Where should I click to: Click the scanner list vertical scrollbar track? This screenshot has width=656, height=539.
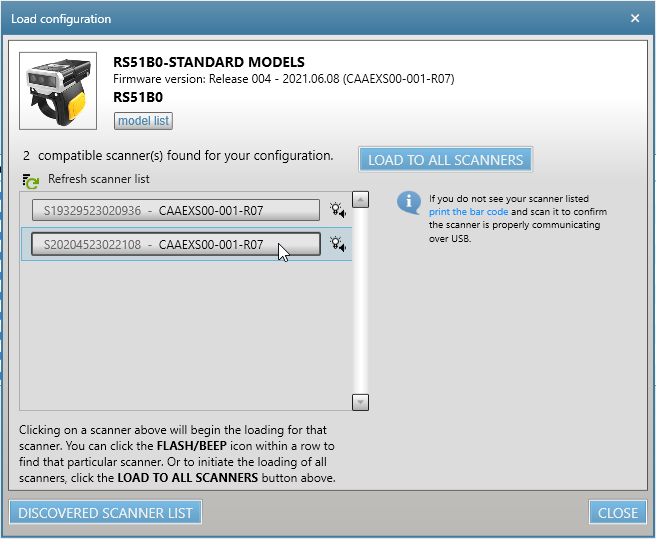[x=361, y=300]
